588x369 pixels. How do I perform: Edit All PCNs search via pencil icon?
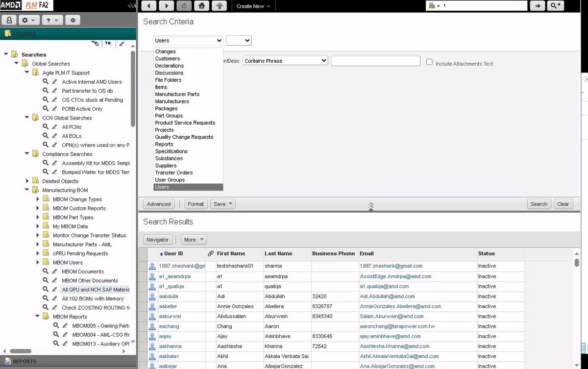[55, 127]
